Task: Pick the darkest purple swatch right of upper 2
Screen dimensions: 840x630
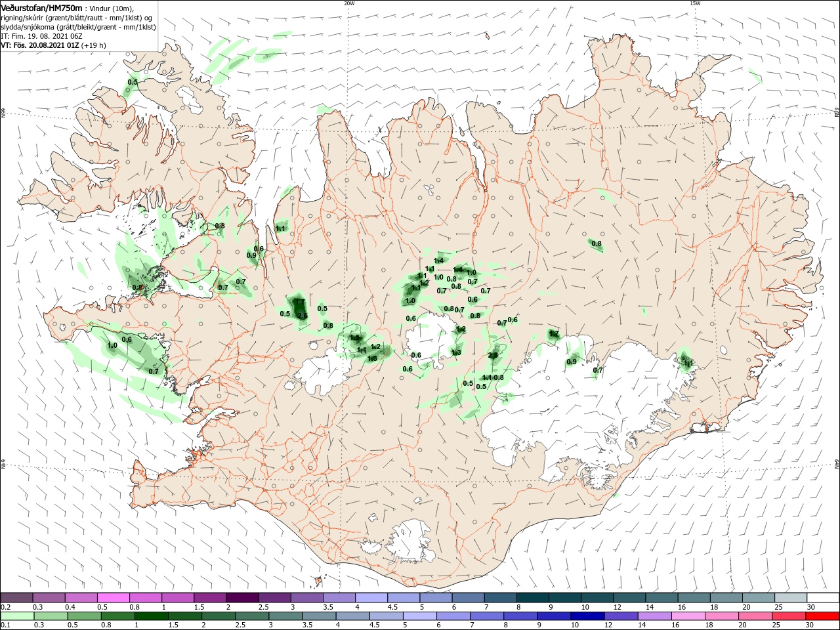Action: coord(241,598)
